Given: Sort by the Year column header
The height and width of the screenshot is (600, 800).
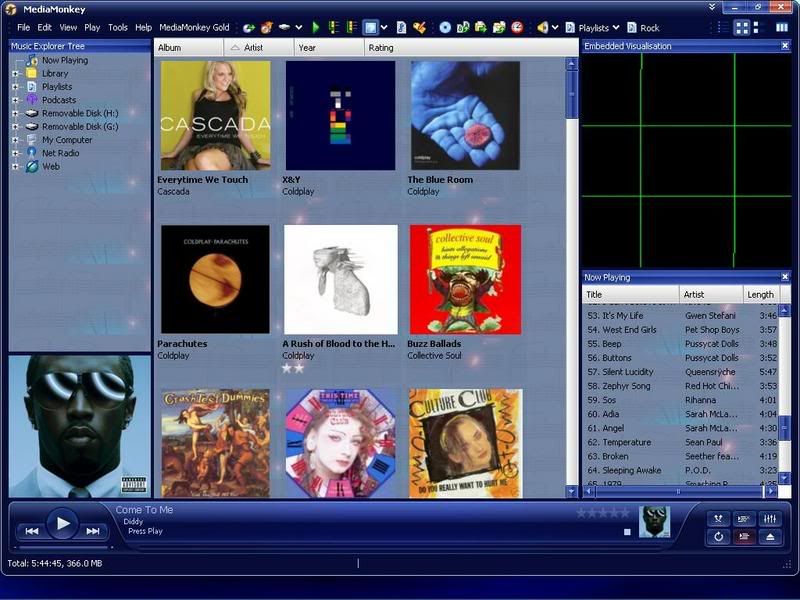Looking at the screenshot, I should (x=329, y=47).
